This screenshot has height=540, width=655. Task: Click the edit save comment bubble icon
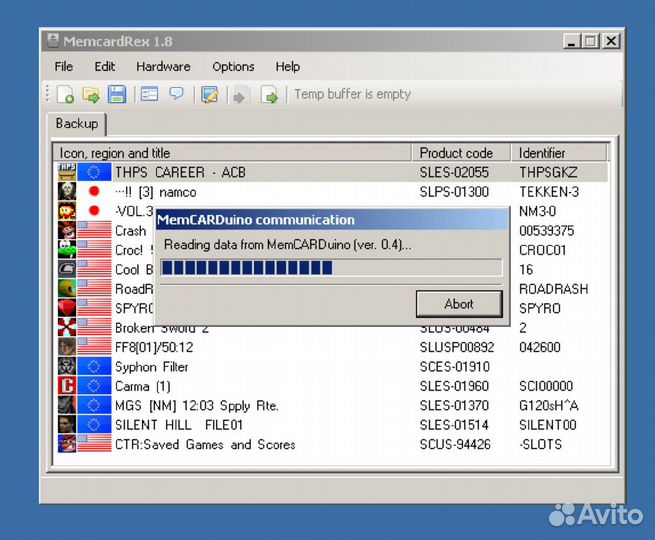(177, 94)
